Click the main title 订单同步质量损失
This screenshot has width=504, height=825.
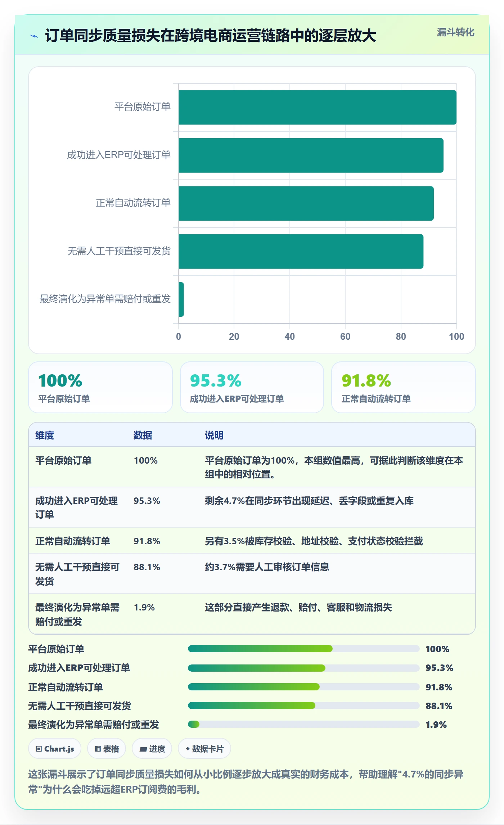click(211, 36)
